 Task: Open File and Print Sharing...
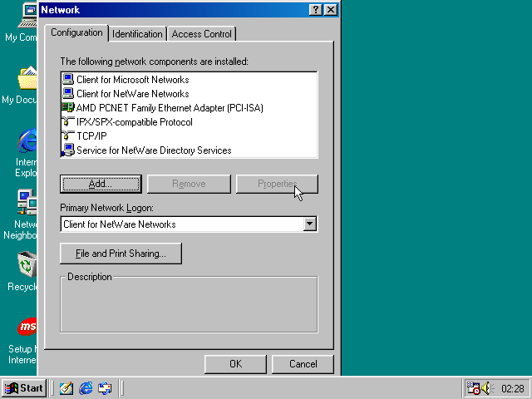point(121,254)
